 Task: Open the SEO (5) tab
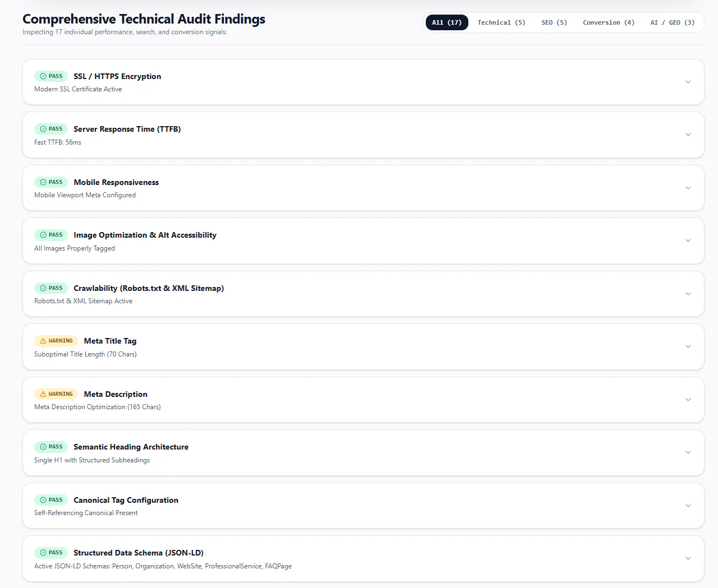[x=554, y=22]
